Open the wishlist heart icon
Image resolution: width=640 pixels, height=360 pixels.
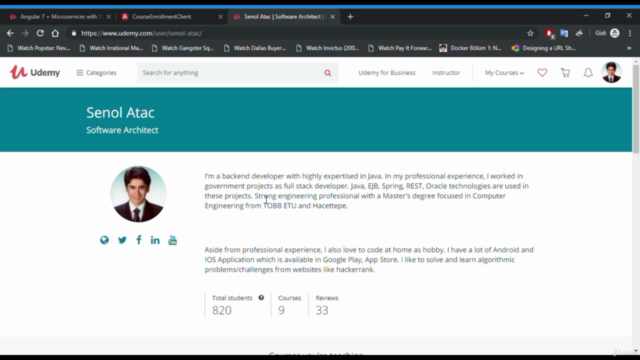[x=542, y=73]
